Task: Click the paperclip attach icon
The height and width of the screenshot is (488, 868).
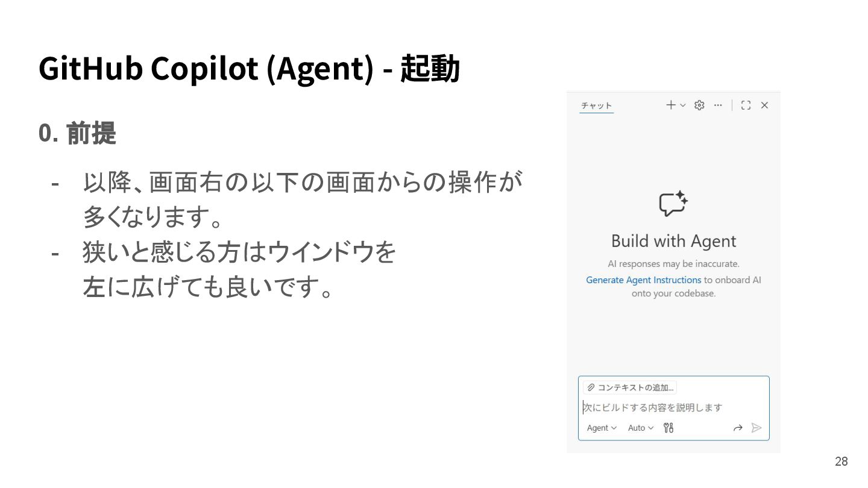Action: tap(591, 387)
